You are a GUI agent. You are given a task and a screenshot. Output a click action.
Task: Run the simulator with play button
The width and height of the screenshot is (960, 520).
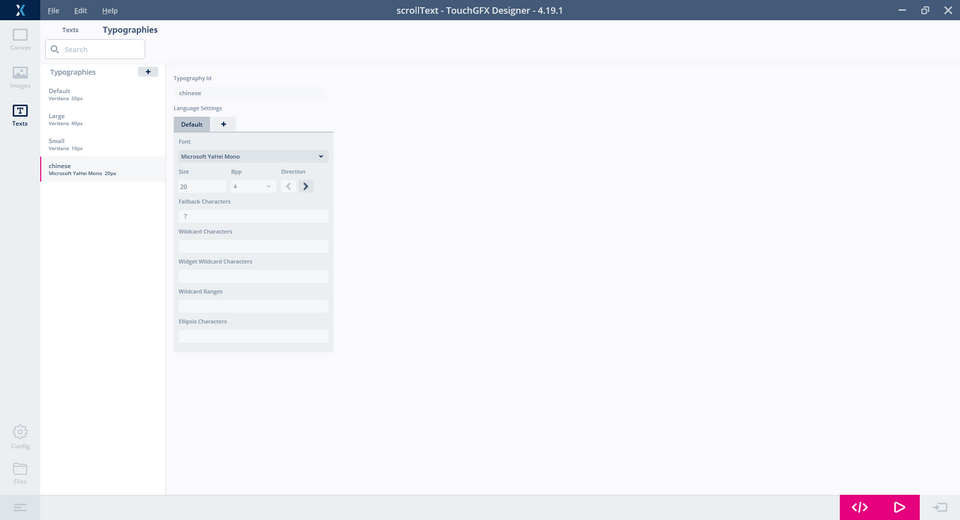point(899,507)
